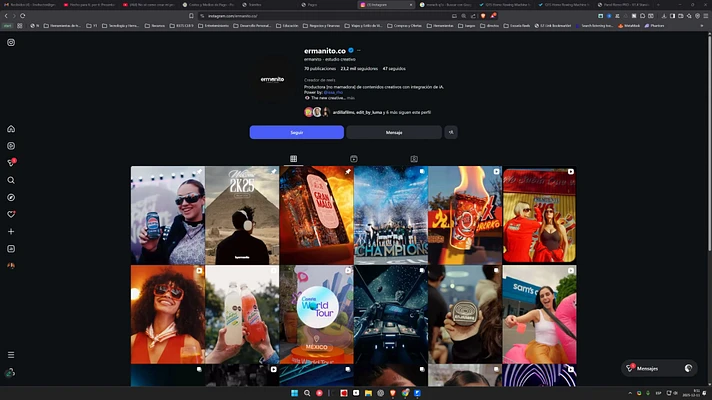Click the Brave shields icon in address bar
The height and width of the screenshot is (400, 712).
click(483, 16)
